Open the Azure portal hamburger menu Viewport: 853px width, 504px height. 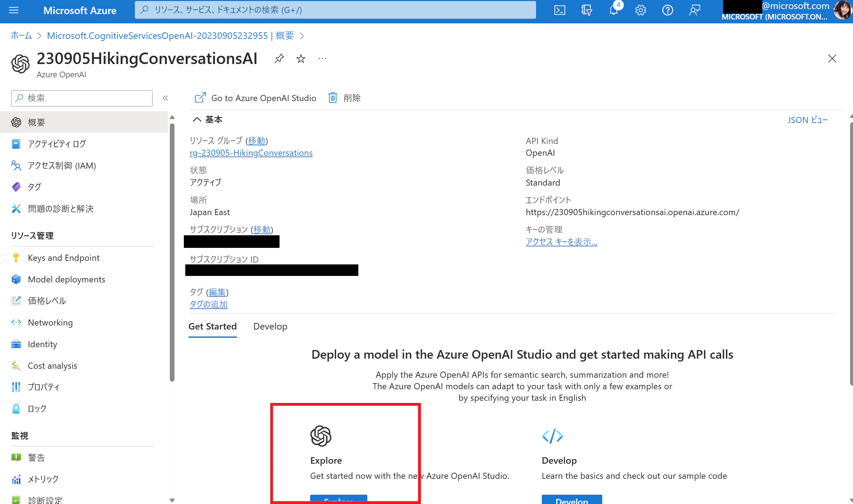coord(14,10)
